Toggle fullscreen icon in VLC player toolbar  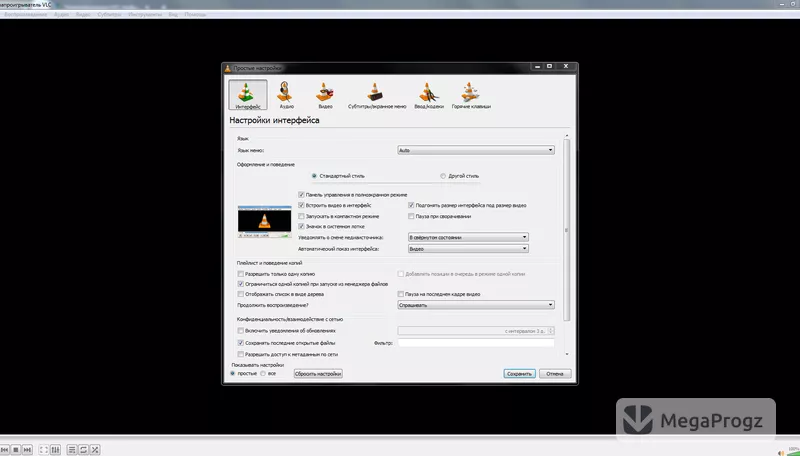point(44,449)
